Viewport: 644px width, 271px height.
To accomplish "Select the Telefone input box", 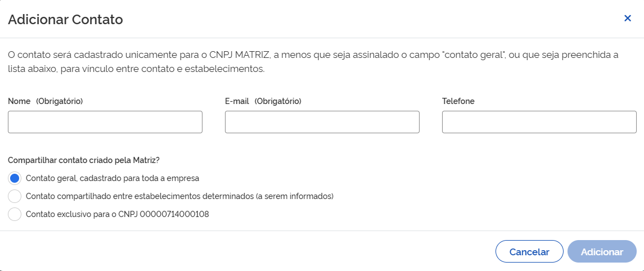I will pos(539,122).
